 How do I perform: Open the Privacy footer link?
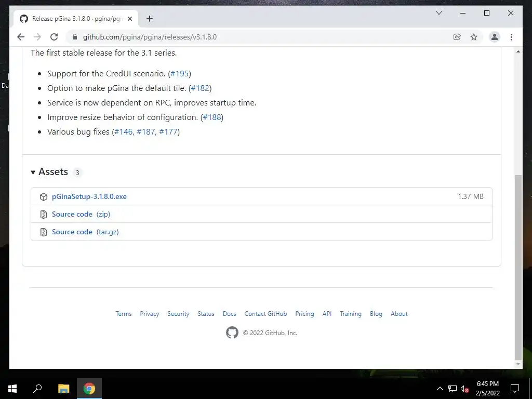(x=150, y=314)
